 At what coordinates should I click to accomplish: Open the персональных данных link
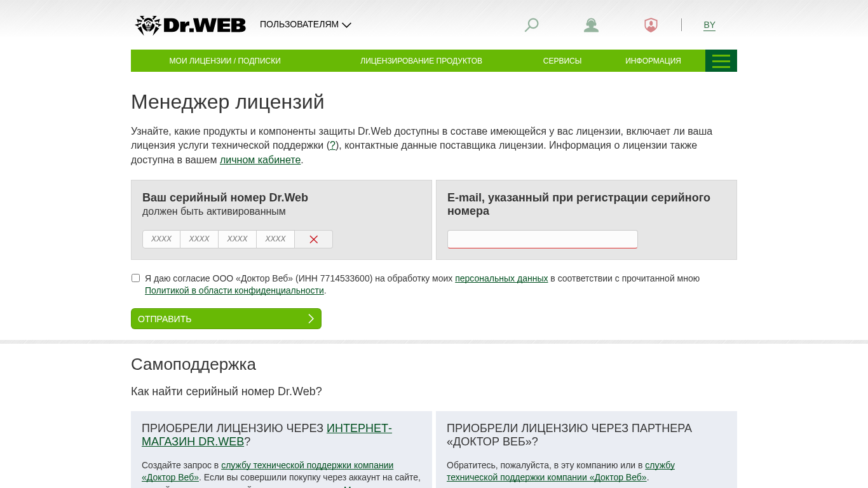click(501, 278)
